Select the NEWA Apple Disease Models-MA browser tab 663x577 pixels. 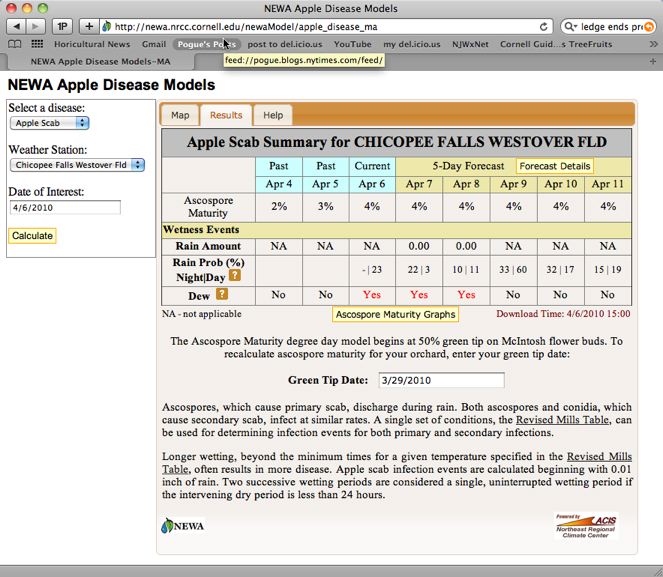[101, 62]
